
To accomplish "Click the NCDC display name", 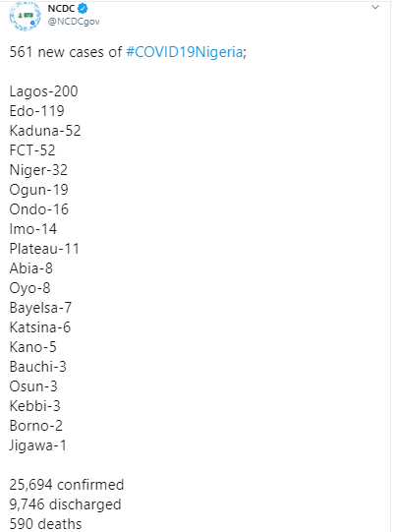I will [61, 8].
